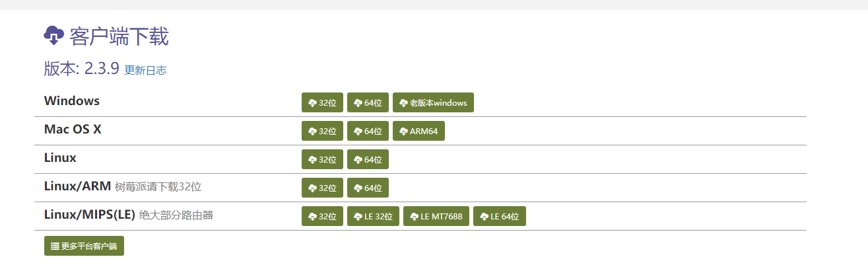The height and width of the screenshot is (263, 868).
Task: Download the Mac OS X 32位 client
Action: 322,131
